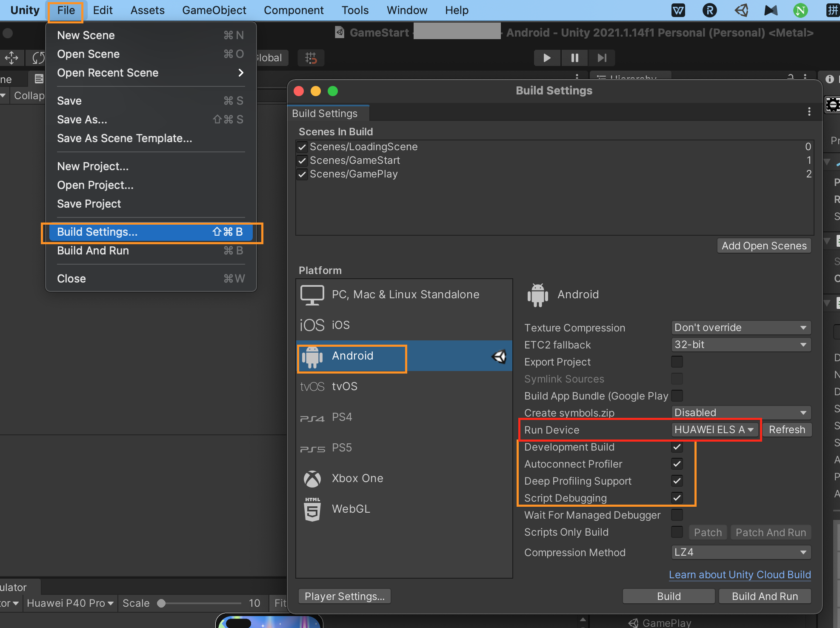Click the Step forward button
The height and width of the screenshot is (628, 840).
point(602,58)
